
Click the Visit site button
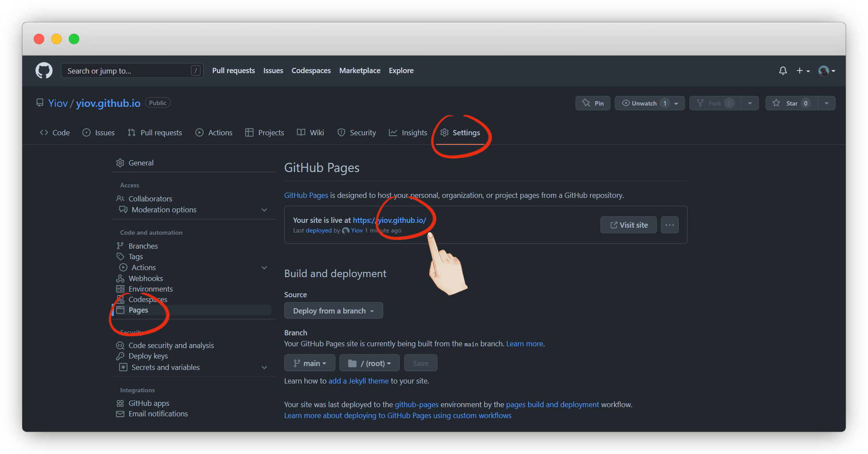628,225
